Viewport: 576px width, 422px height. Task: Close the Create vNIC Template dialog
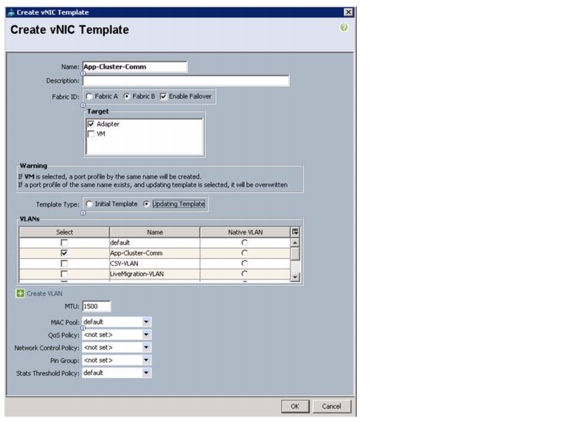point(348,12)
